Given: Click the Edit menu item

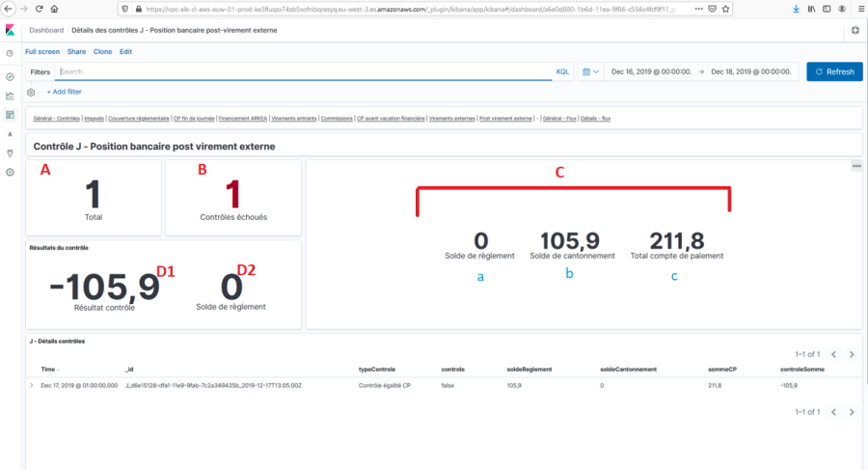Looking at the screenshot, I should pos(125,51).
